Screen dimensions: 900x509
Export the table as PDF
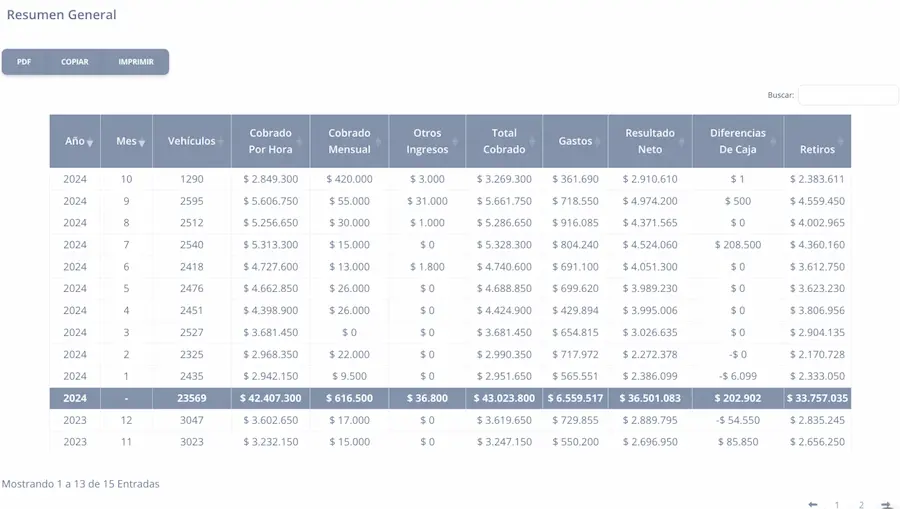coord(24,62)
